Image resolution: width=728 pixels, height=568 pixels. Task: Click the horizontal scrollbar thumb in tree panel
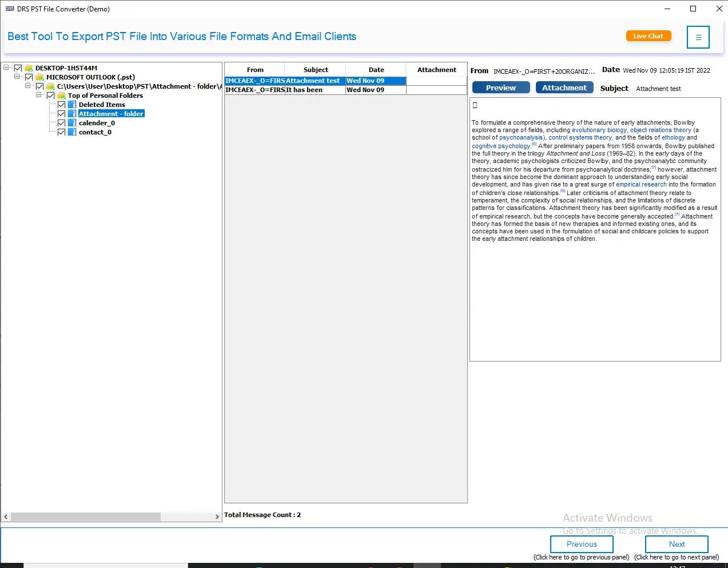[86, 517]
